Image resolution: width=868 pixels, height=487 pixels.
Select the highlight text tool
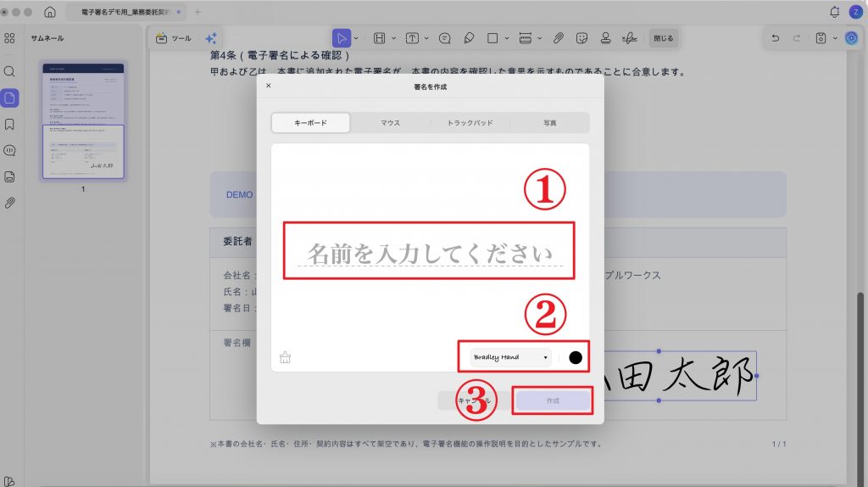(379, 38)
